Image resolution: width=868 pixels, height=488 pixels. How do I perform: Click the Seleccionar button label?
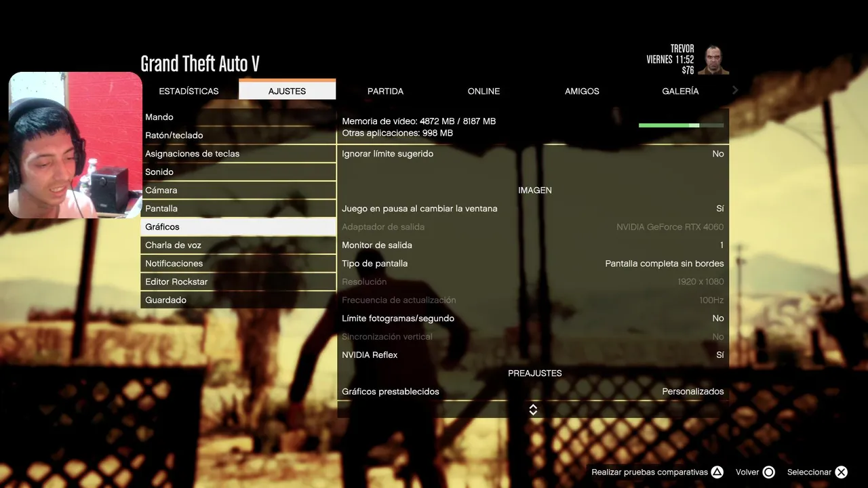(x=809, y=472)
